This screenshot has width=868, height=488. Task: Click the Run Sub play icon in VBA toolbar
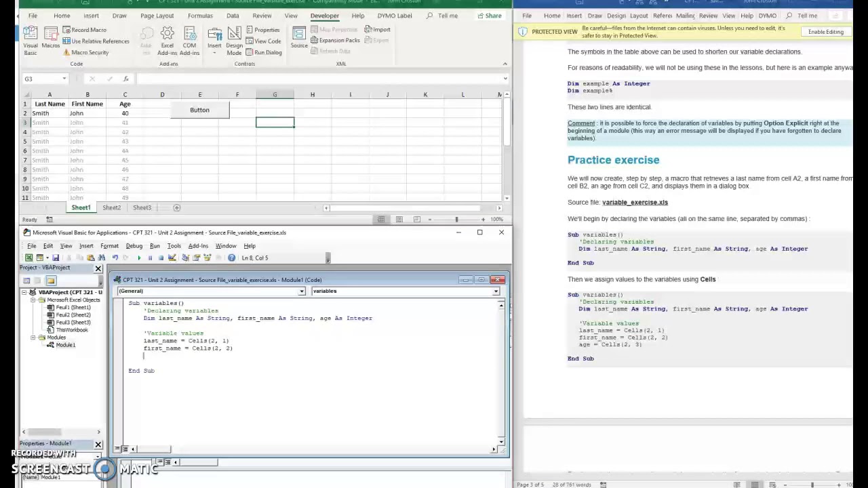139,258
